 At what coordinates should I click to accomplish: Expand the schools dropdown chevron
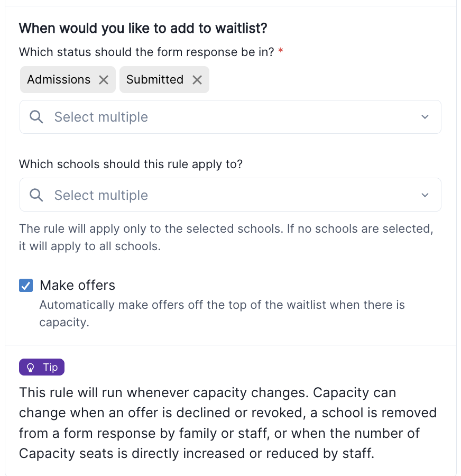[425, 195]
